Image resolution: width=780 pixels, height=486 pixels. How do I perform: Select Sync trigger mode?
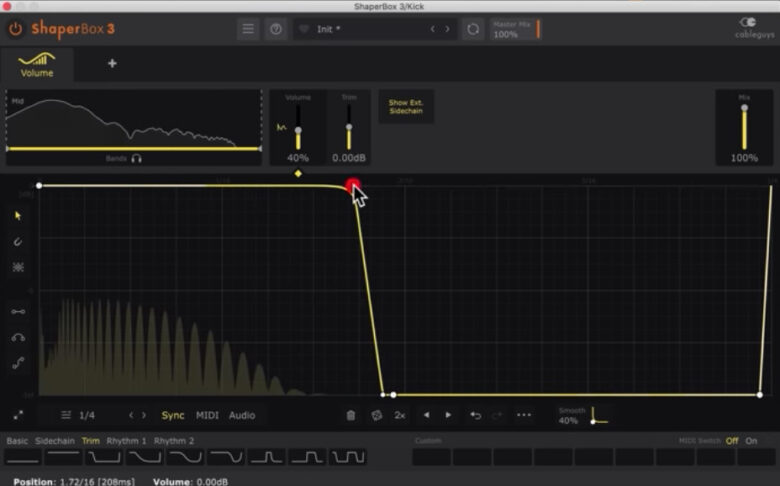(x=173, y=415)
